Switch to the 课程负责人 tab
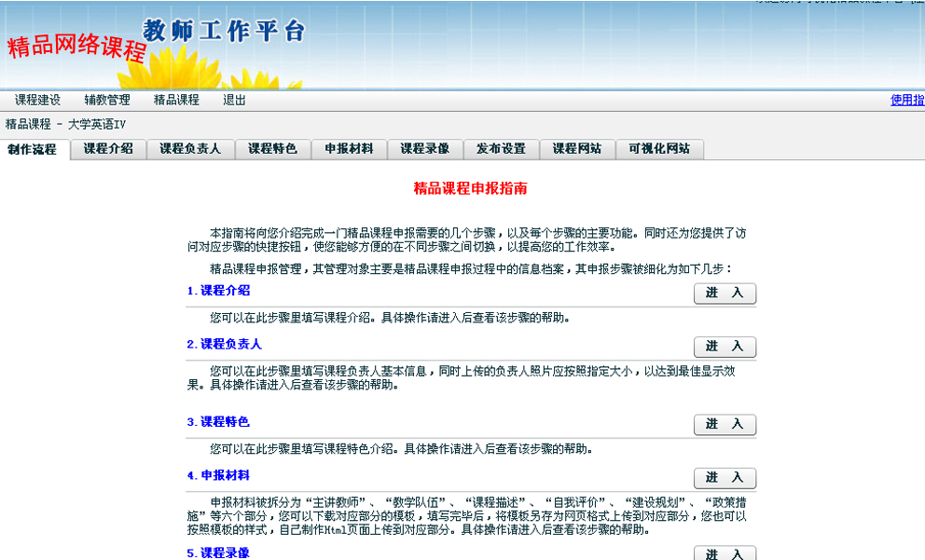 click(190, 149)
